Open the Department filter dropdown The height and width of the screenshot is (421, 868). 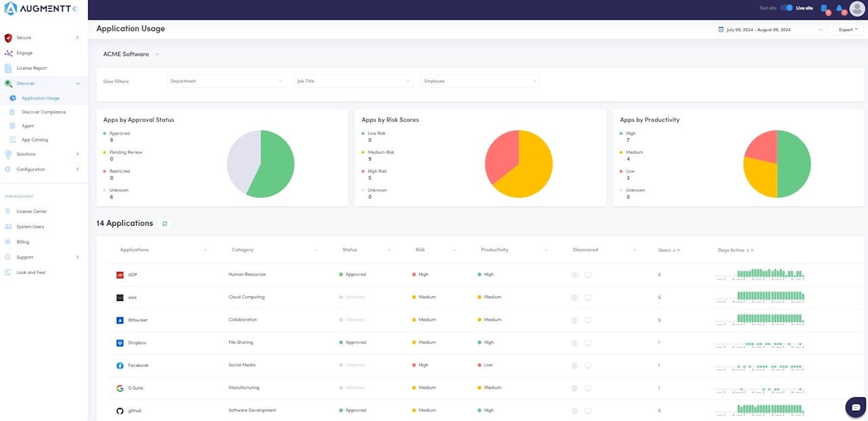click(226, 81)
